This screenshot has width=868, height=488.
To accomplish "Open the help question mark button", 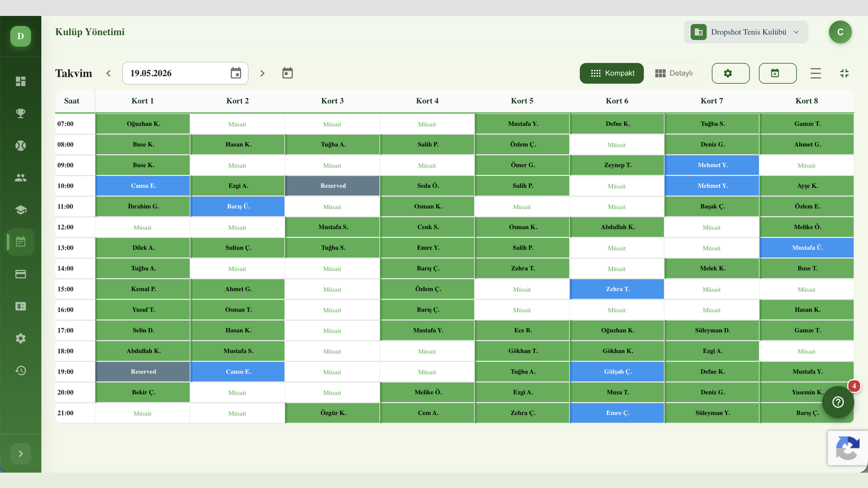I will [838, 402].
